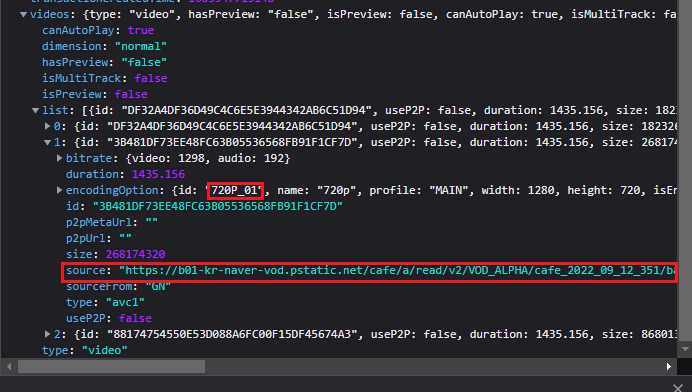The image size is (692, 392).
Task: Collapse list item 1 with id 3B481DF7
Action: pyautogui.click(x=47, y=142)
